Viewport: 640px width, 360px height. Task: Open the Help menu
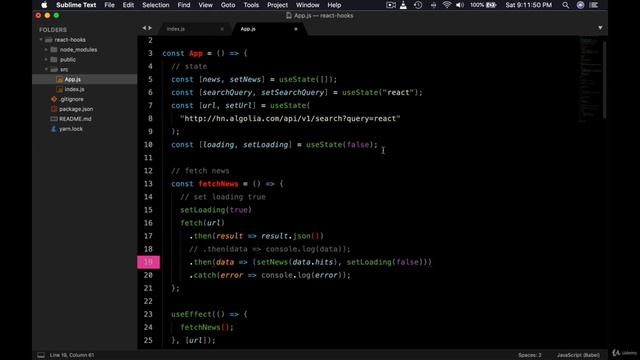click(x=334, y=5)
